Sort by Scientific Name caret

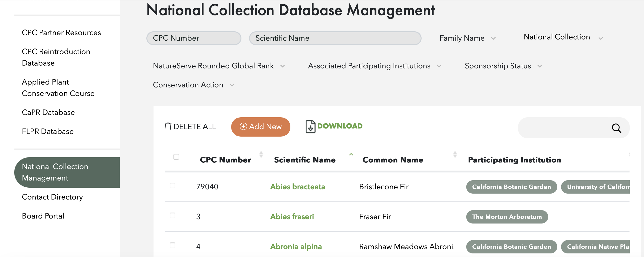(351, 154)
